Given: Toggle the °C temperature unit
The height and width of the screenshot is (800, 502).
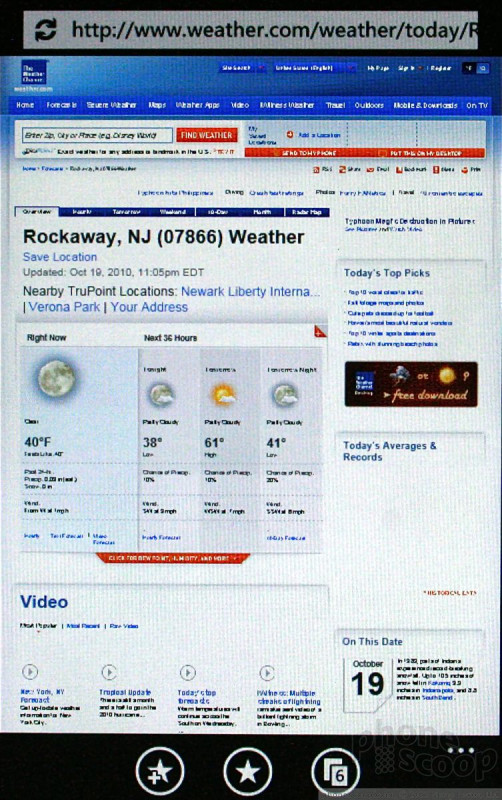Looking at the screenshot, I should 482,68.
